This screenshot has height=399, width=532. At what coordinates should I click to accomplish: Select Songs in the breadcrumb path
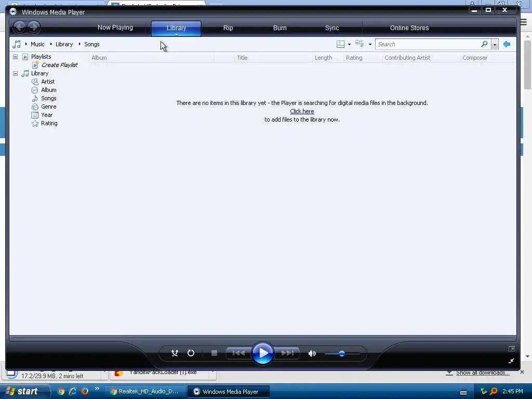91,44
